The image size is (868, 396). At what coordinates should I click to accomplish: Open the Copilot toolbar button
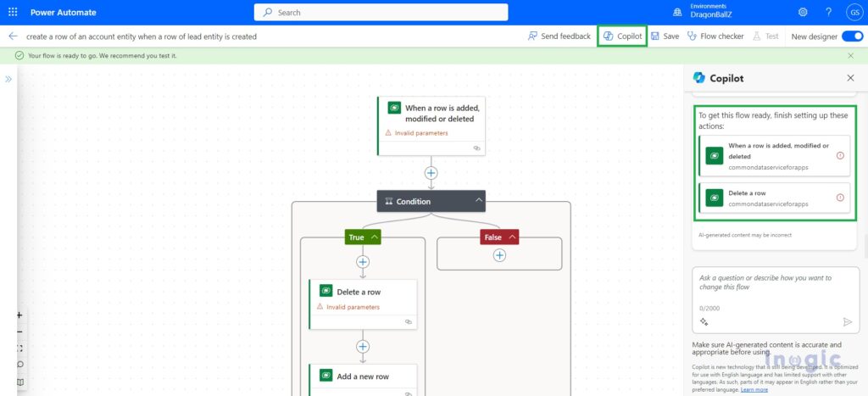click(x=623, y=36)
